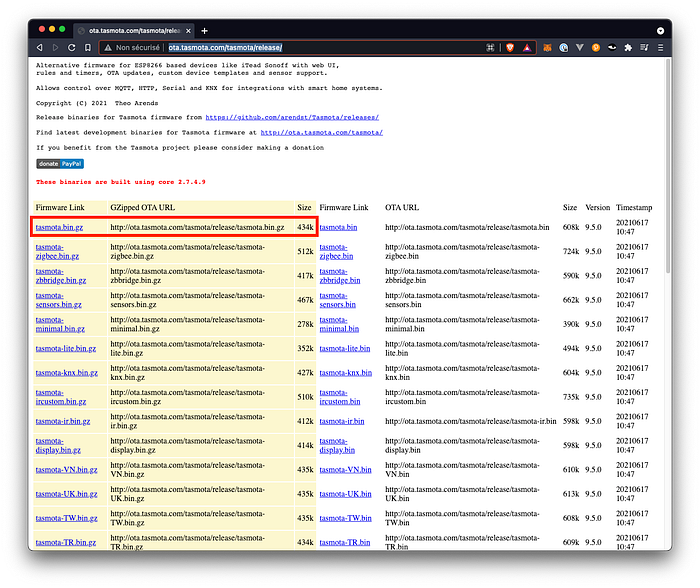Image resolution: width=700 pixels, height=588 pixels.
Task: Open the extensions puzzle piece menu
Action: tap(628, 47)
